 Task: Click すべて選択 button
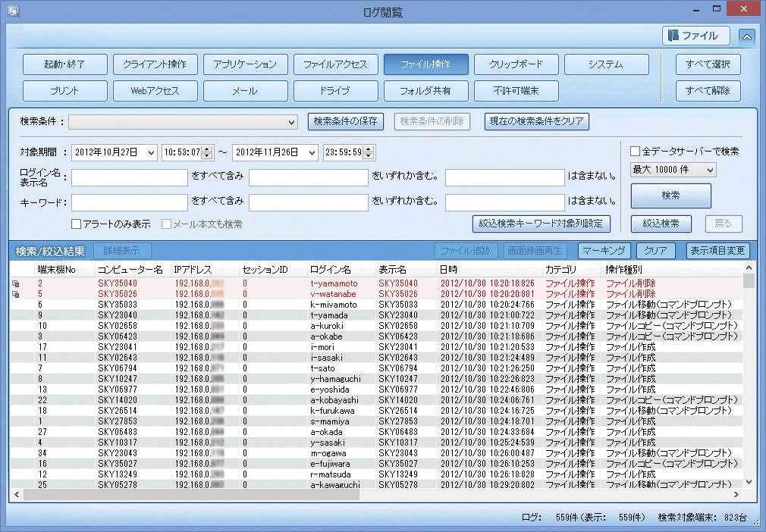click(708, 64)
